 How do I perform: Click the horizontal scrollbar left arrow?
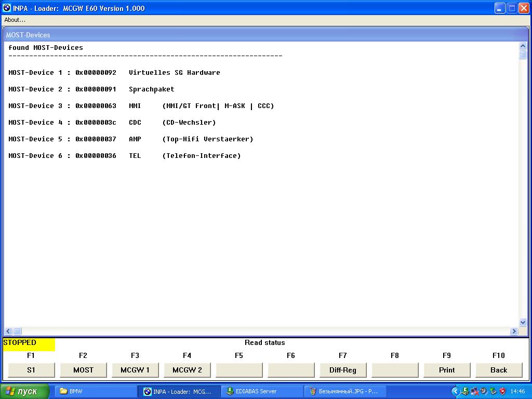click(8, 331)
